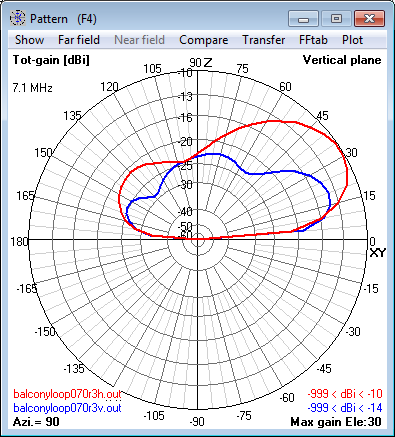
Task: Click the -40 dBi ring label
Action: [185, 211]
